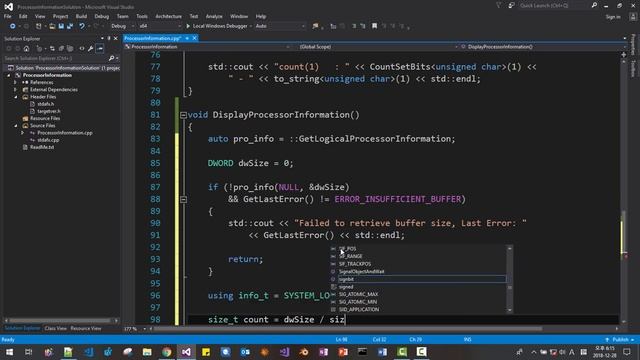Click the autocomplete list scrollbar
The width and height of the screenshot is (640, 360).
(509, 279)
